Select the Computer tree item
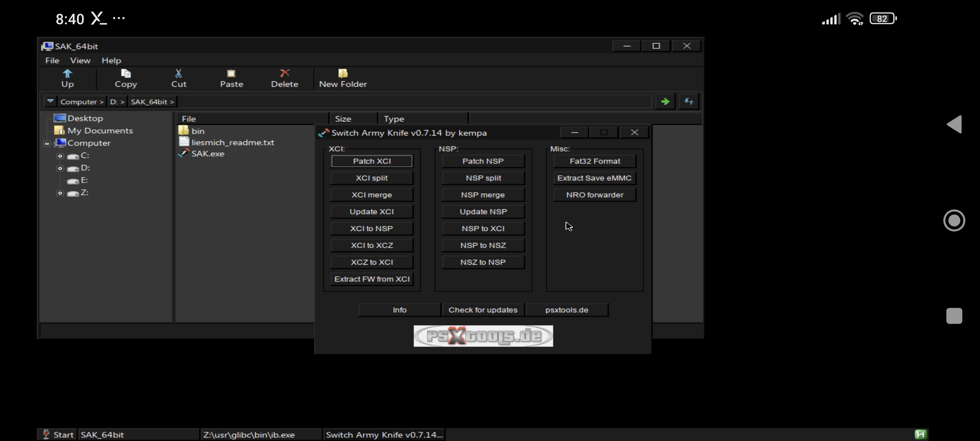 pos(89,143)
